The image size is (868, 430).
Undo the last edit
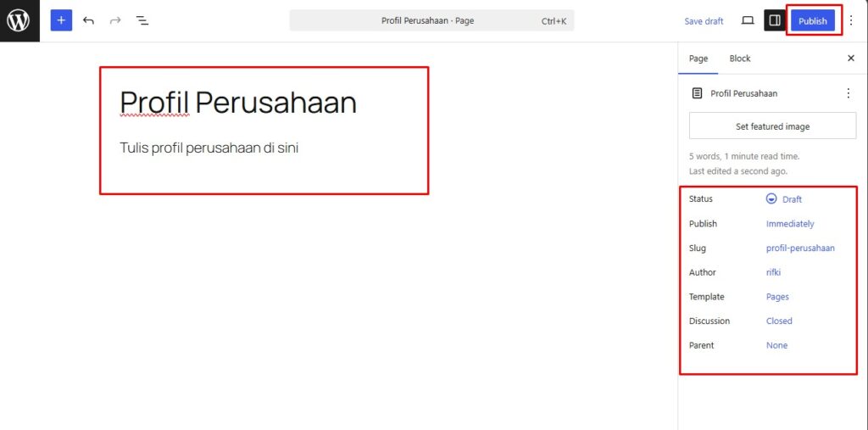[88, 20]
